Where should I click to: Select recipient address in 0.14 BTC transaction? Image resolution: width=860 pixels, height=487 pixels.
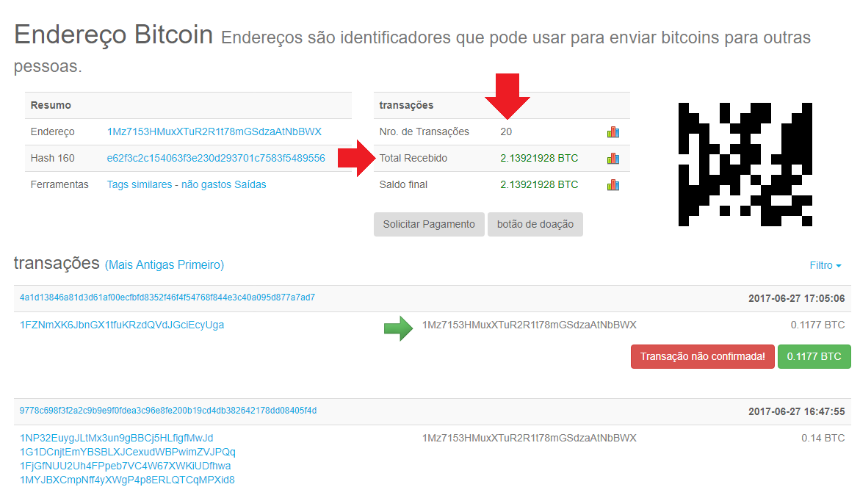pyautogui.click(x=529, y=438)
